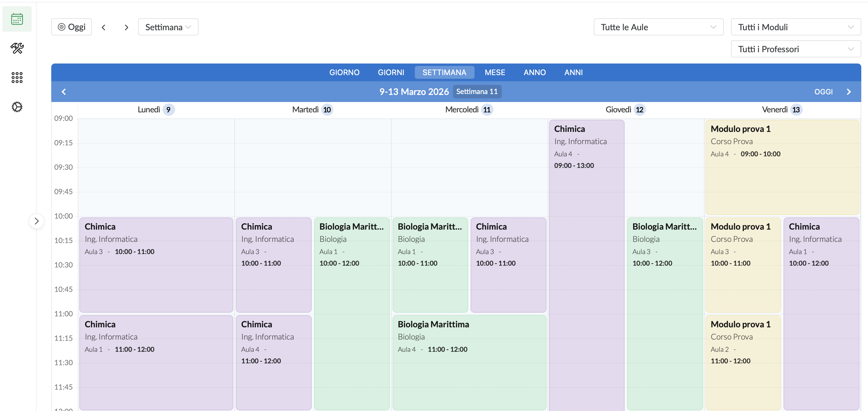This screenshot has width=868, height=411.
Task: Open Wednesday Chimica event in Aula 3
Action: pyautogui.click(x=508, y=265)
